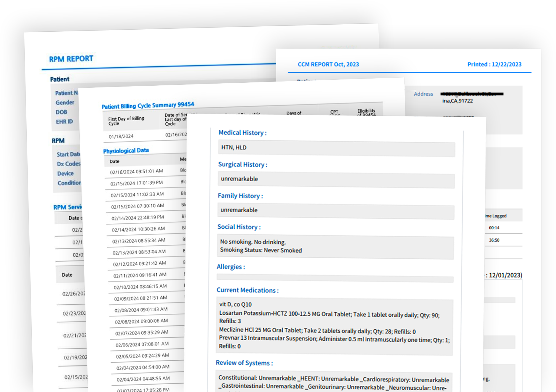Click the Medical History heading

coord(242,133)
